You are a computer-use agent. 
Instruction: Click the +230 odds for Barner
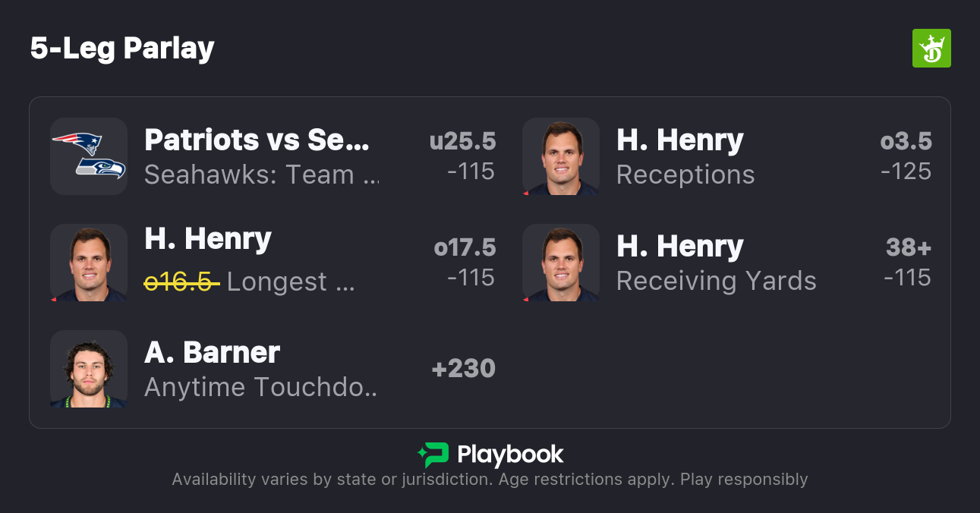click(463, 369)
